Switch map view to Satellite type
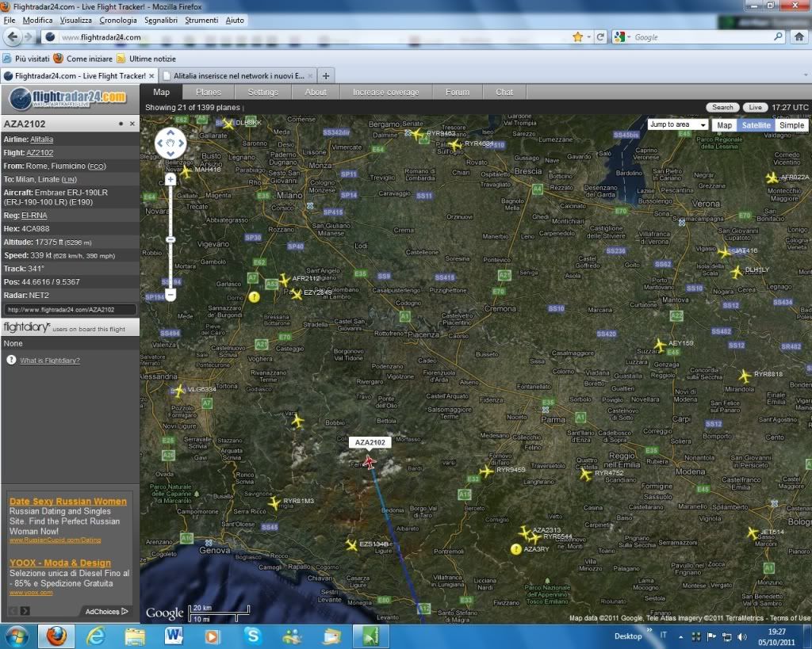This screenshot has height=649, width=812. click(x=756, y=125)
